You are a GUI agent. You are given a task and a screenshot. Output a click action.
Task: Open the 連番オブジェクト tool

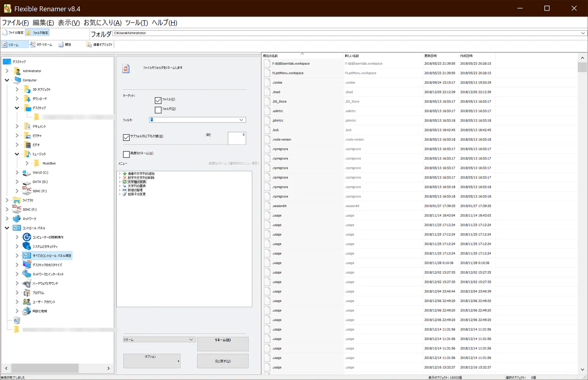click(x=99, y=45)
